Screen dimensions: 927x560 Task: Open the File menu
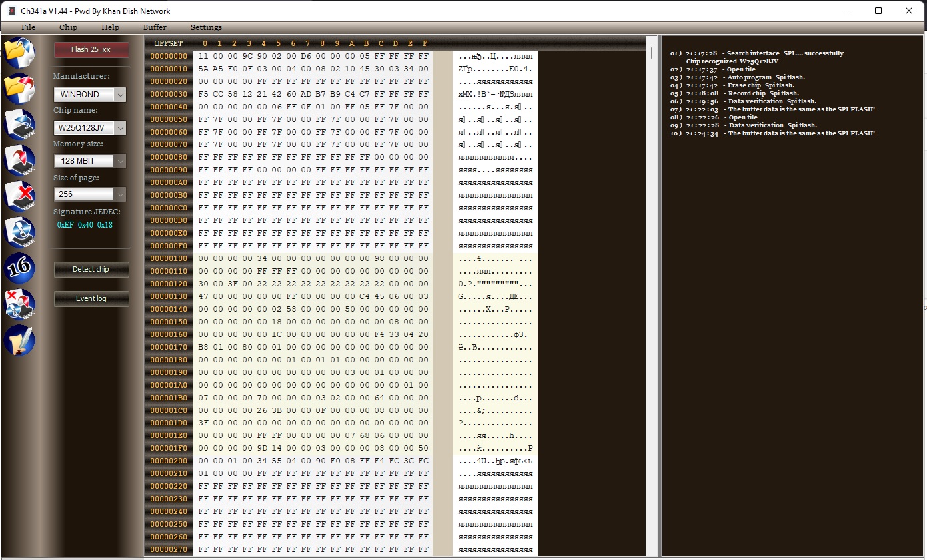tap(28, 27)
